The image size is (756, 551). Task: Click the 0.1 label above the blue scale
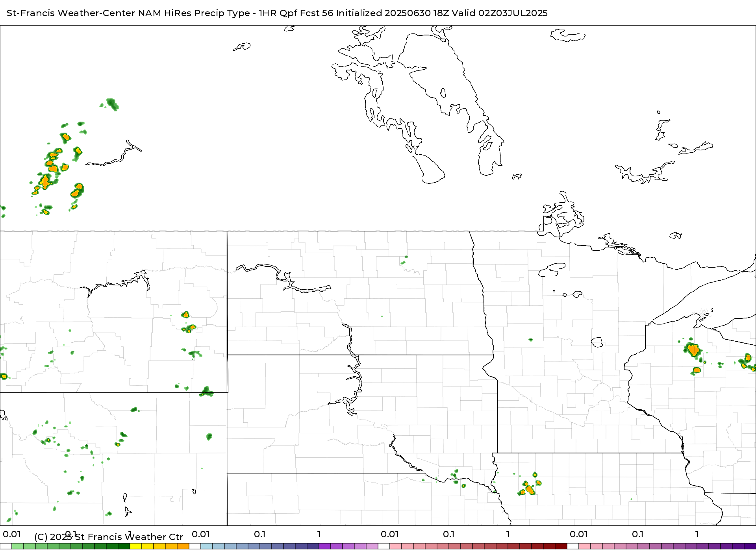tap(260, 534)
